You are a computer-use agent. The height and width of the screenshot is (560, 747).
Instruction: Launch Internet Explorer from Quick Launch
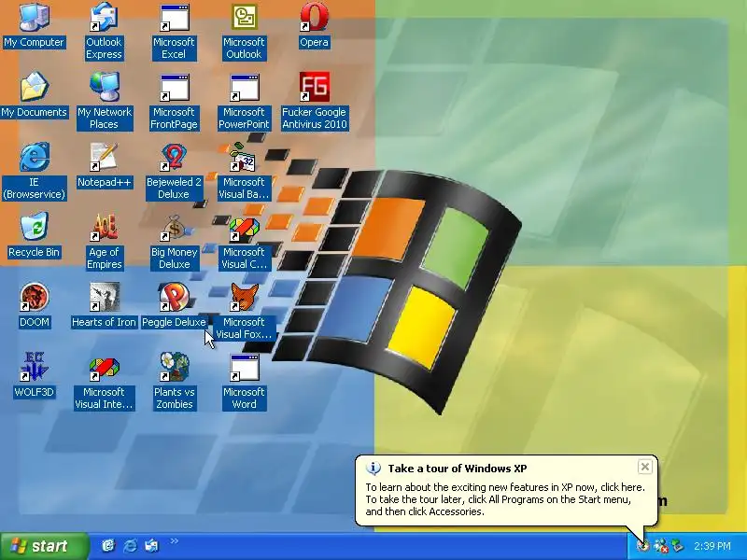point(130,546)
